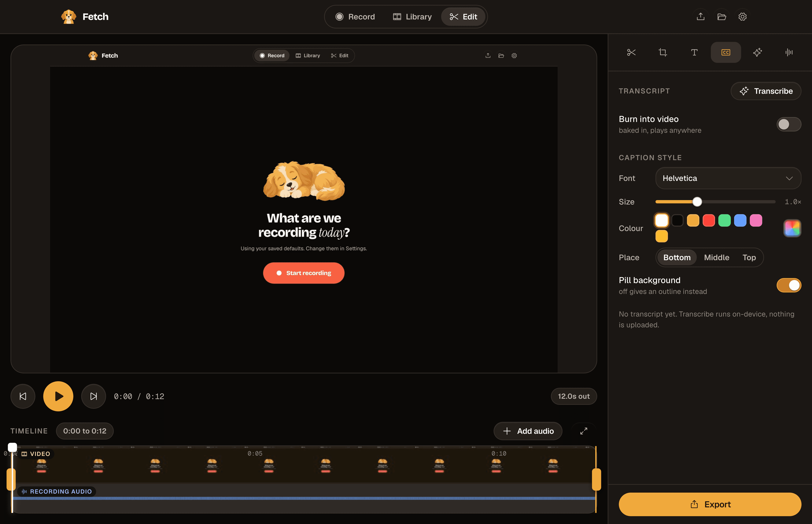The image size is (812, 524).
Task: Click the Add audio button
Action: pyautogui.click(x=528, y=431)
